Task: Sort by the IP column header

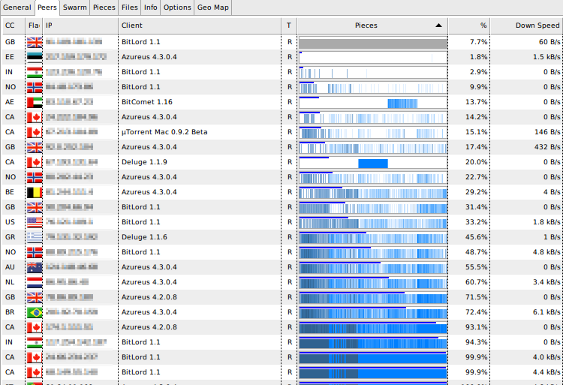Action: click(x=81, y=25)
